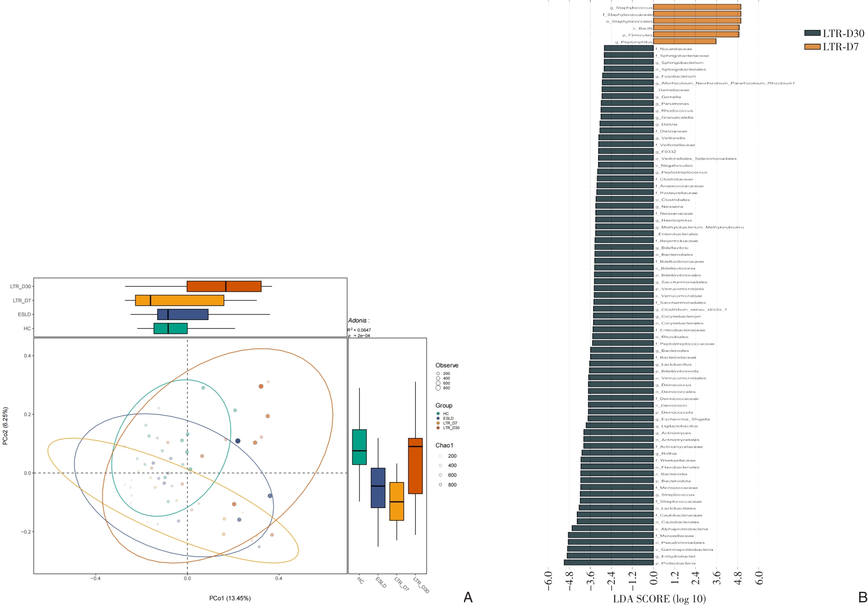Click the Adonis statistic label
868x605 pixels.
point(359,321)
